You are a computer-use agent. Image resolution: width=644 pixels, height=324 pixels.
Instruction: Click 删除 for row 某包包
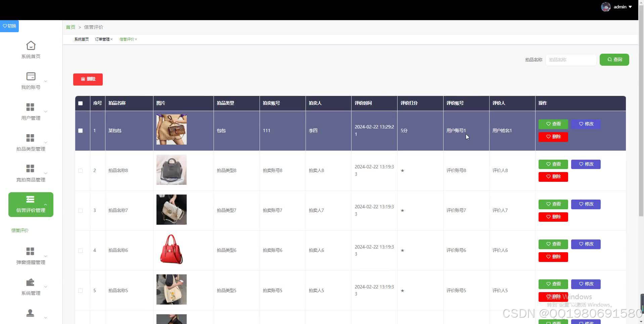[x=553, y=137]
